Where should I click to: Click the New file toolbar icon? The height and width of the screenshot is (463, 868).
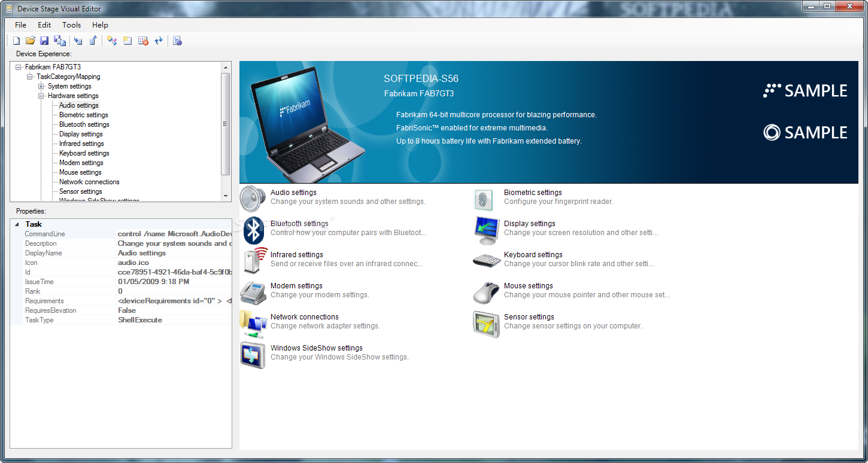(17, 41)
